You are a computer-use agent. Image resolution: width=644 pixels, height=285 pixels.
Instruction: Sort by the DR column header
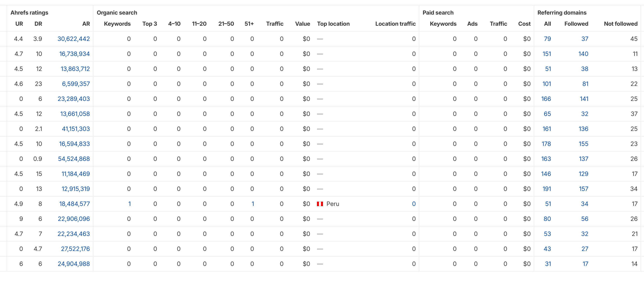coord(38,24)
